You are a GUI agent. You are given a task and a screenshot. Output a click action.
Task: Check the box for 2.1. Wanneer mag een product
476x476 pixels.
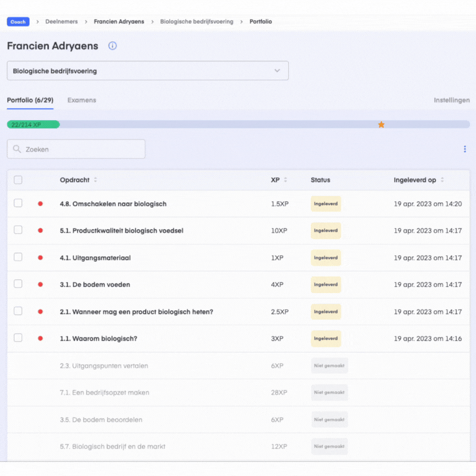pyautogui.click(x=18, y=311)
